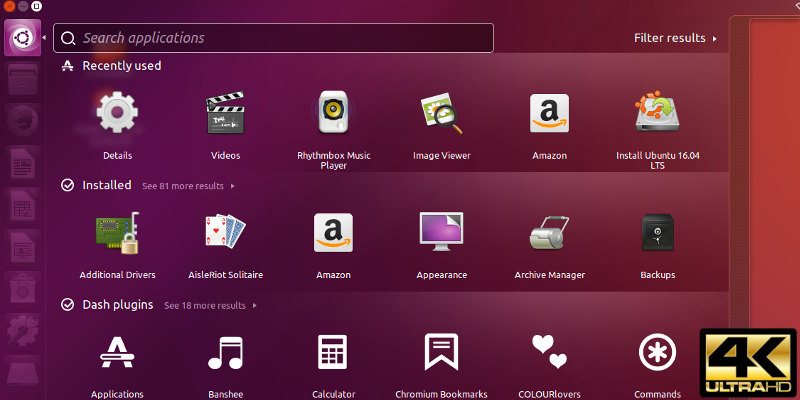Focus the Search applications field
The image size is (800, 400).
[273, 38]
